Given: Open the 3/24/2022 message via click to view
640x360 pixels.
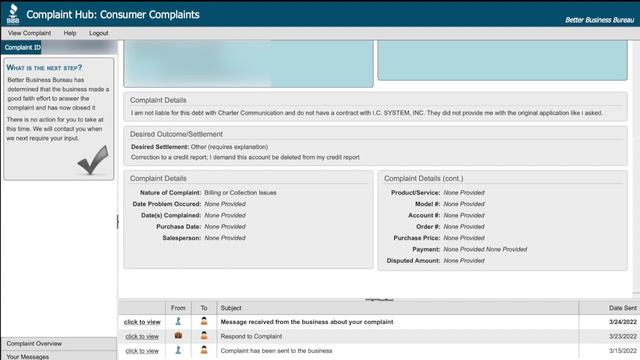Looking at the screenshot, I should (x=142, y=322).
